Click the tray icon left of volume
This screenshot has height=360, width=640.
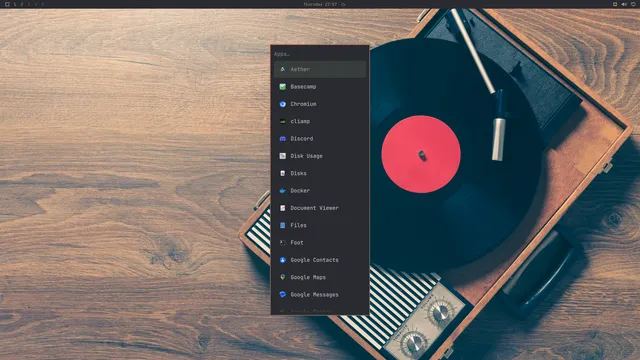[x=615, y=4]
